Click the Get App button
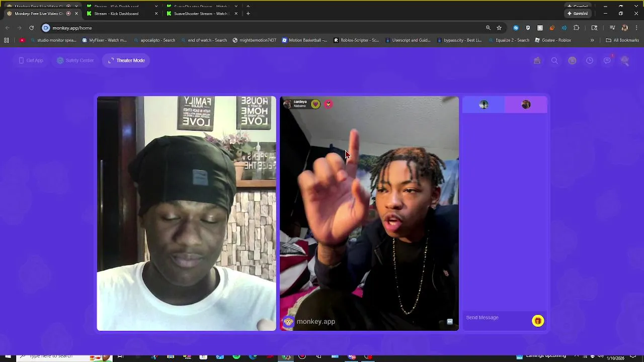This screenshot has height=362, width=644. pyautogui.click(x=31, y=60)
